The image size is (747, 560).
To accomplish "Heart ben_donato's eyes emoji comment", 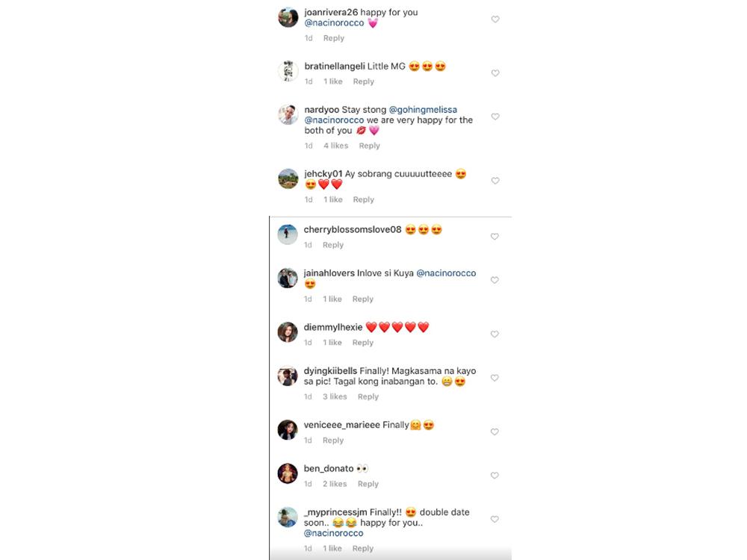I will [495, 476].
